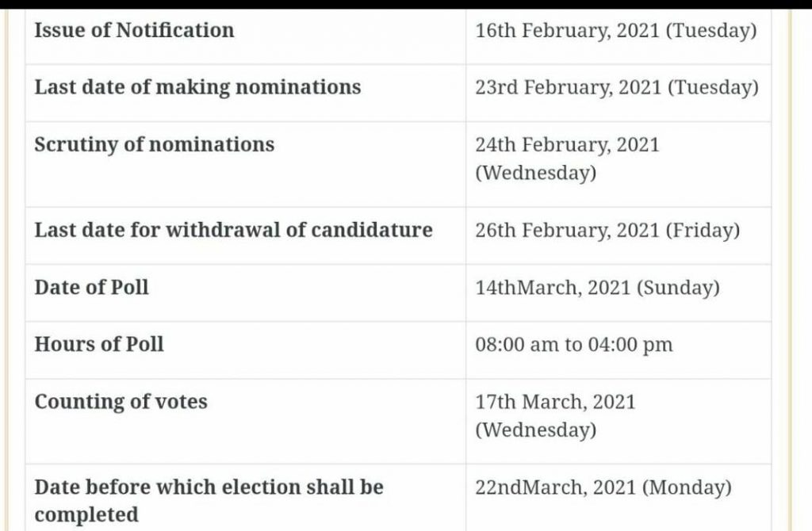Image resolution: width=812 pixels, height=531 pixels.
Task: Select the '26th February, 2021 (Friday)' cell
Action: coord(607,231)
